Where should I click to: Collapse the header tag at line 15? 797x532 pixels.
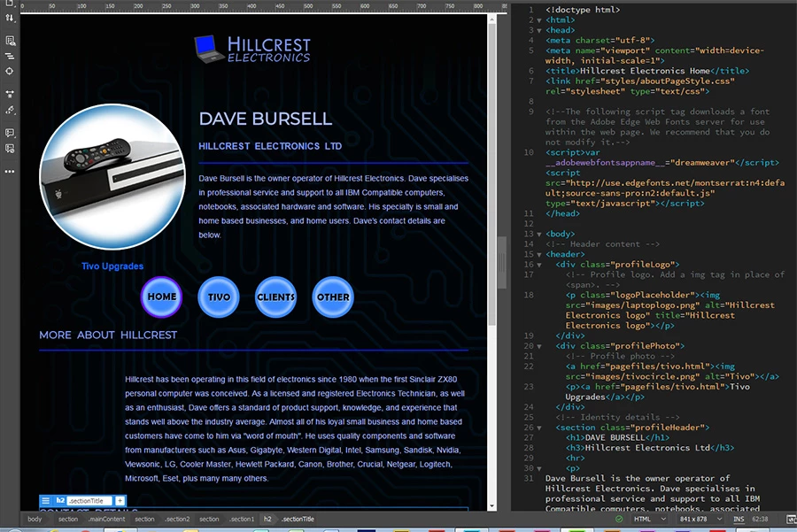539,255
